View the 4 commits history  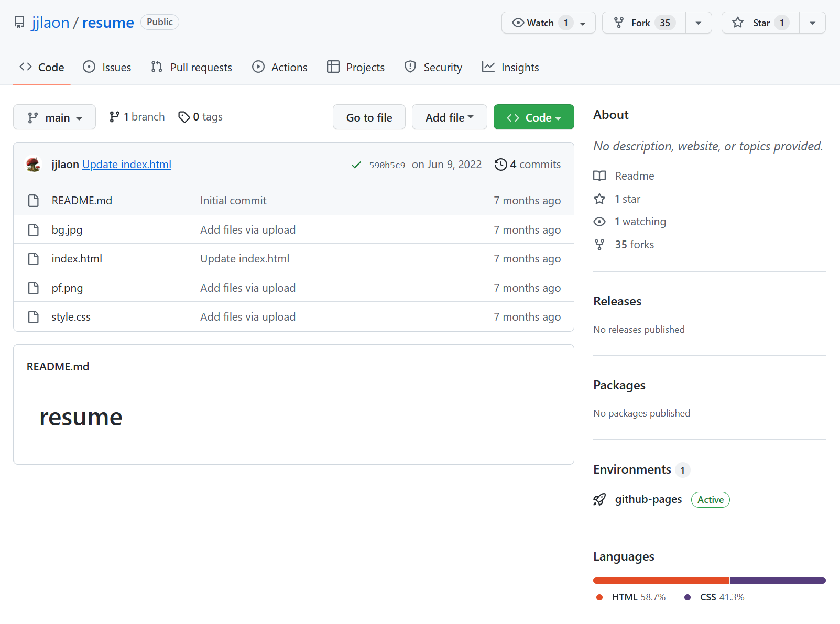pyautogui.click(x=528, y=165)
